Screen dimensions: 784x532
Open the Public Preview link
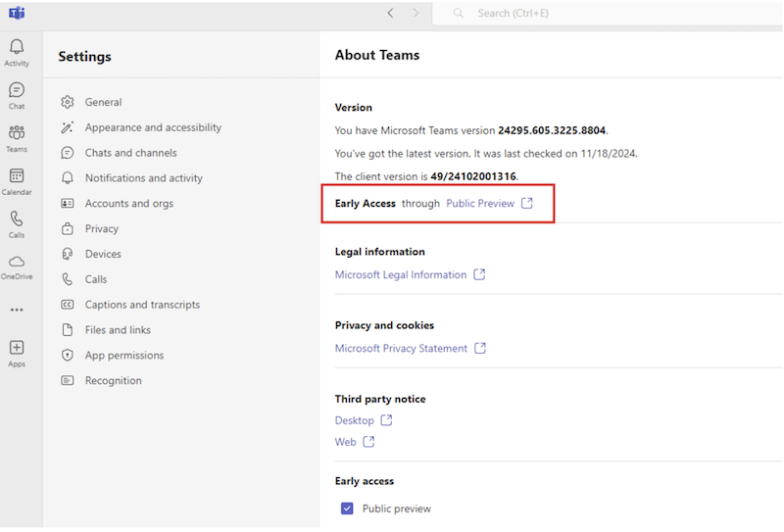click(x=480, y=204)
